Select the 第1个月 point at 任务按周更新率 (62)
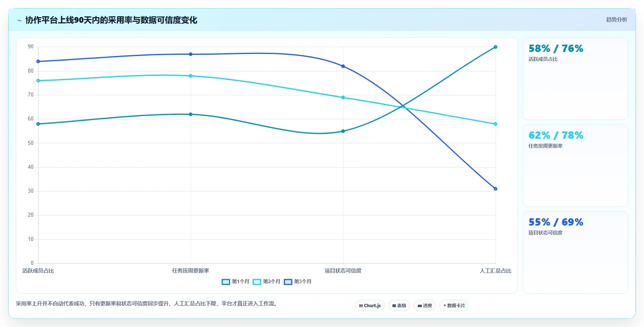This screenshot has width=644, height=327. click(191, 114)
